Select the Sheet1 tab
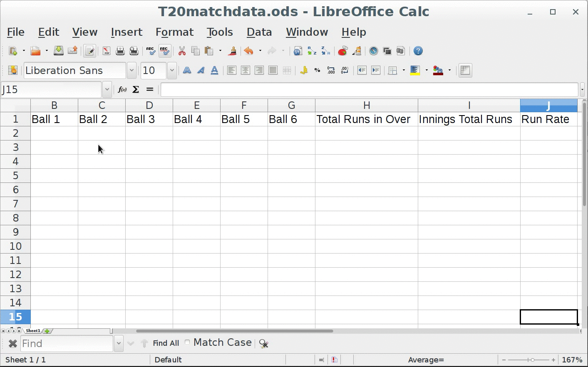 [33, 331]
